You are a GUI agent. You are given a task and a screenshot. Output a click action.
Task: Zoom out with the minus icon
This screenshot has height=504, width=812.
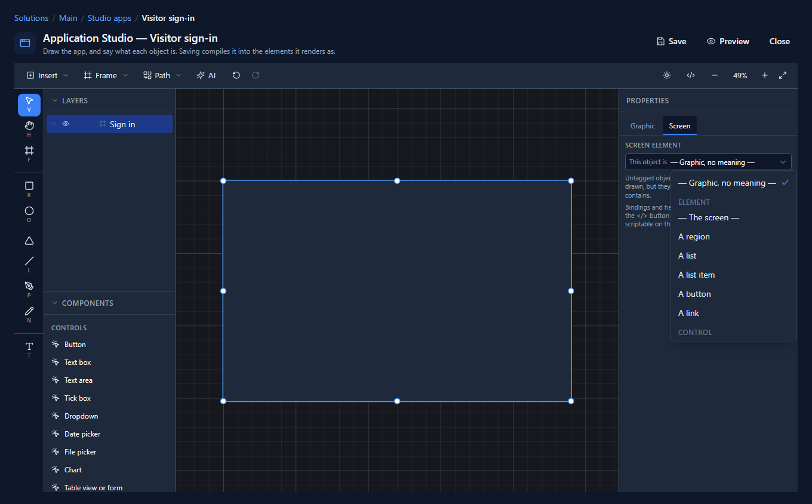point(715,75)
